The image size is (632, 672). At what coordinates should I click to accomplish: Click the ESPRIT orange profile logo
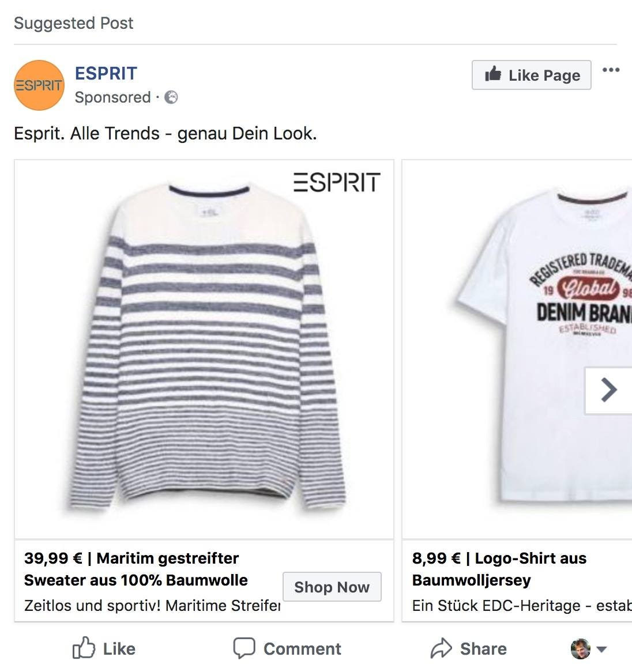tap(39, 85)
